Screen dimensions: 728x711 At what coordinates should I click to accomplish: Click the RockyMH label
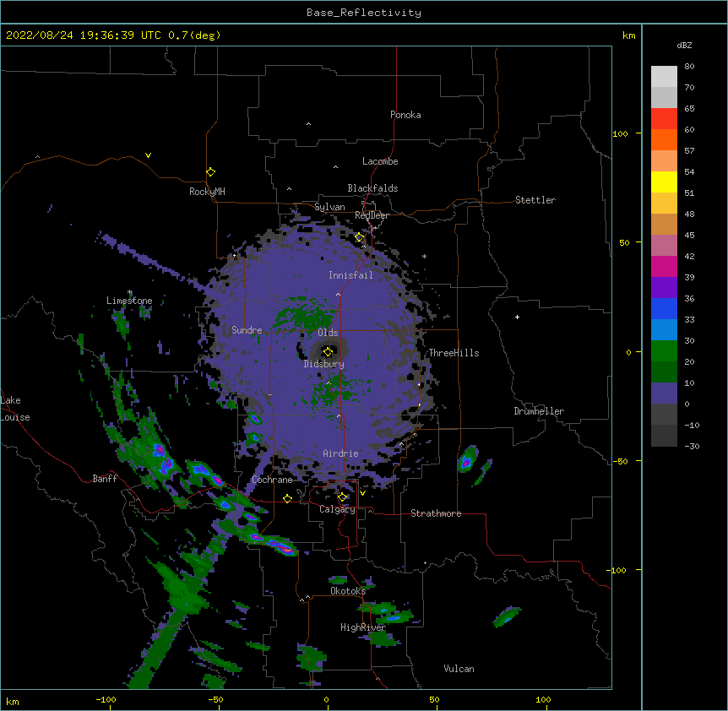(x=207, y=192)
